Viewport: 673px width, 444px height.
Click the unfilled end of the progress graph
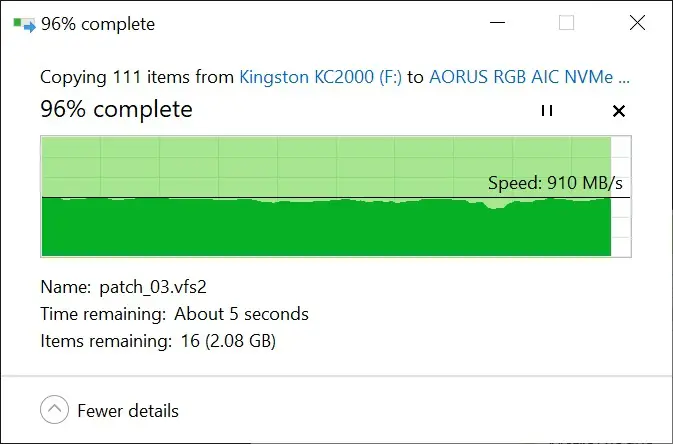point(621,197)
